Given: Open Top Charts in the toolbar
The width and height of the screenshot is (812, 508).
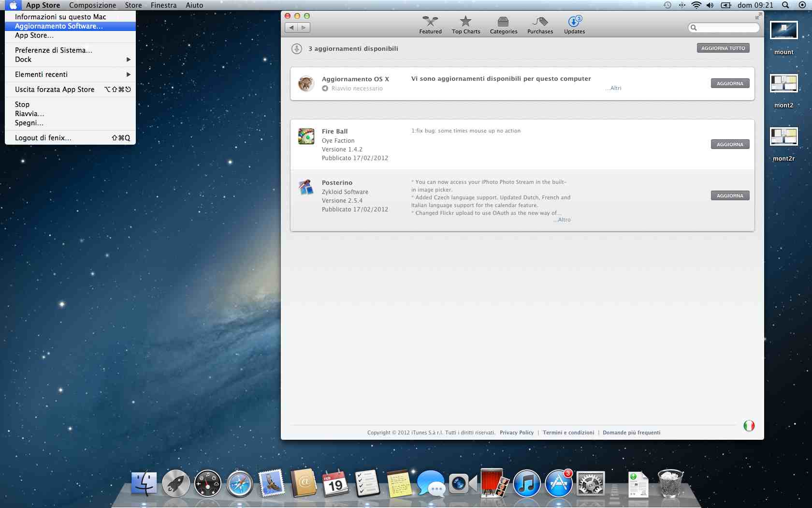Looking at the screenshot, I should click(466, 25).
